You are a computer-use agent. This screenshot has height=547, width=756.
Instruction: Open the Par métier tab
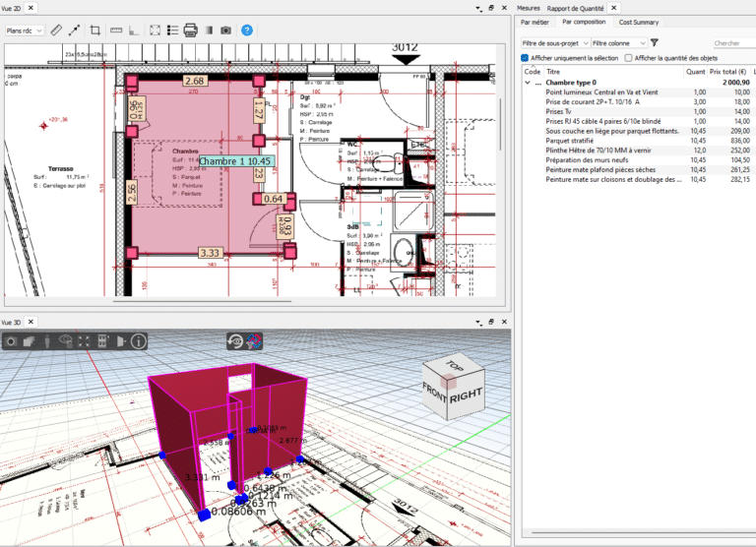(x=535, y=22)
